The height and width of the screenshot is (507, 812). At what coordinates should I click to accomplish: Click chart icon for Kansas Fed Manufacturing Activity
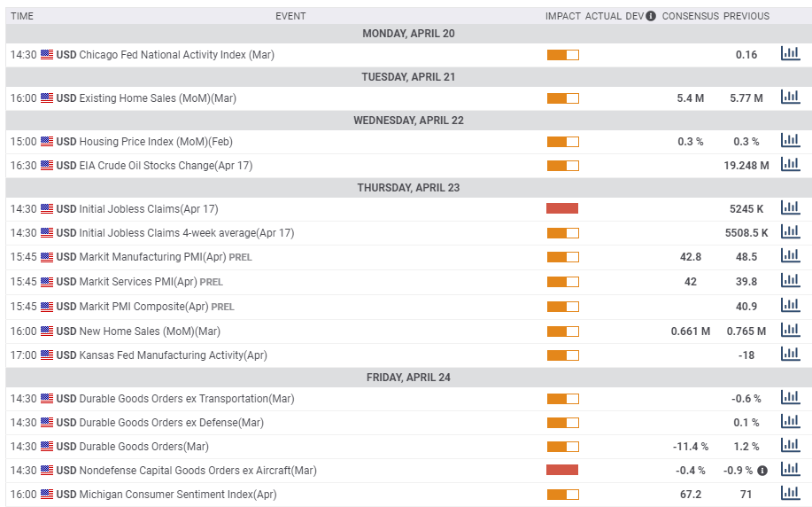[x=790, y=354]
